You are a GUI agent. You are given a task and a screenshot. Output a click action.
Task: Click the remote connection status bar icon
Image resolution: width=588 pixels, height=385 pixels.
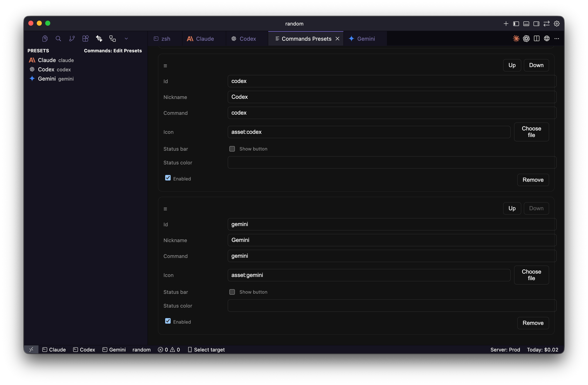tap(31, 349)
